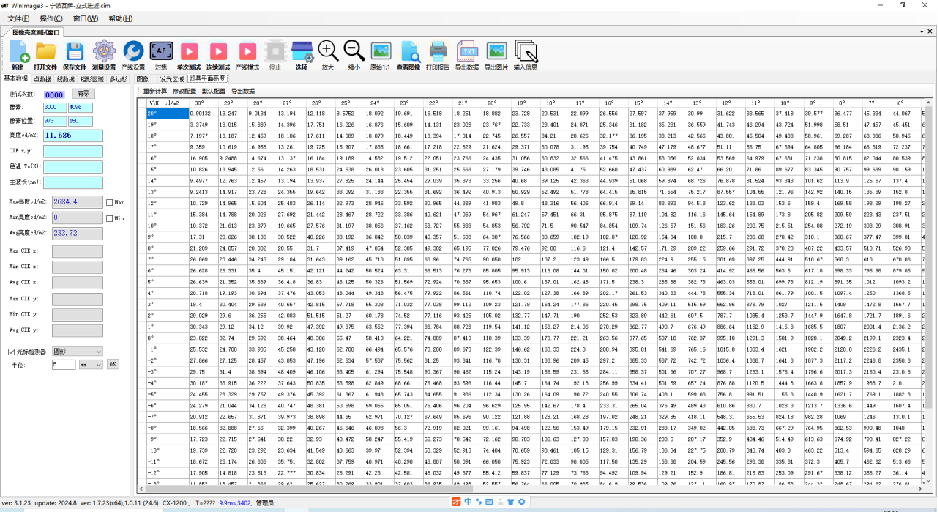Click the 默认配置 default config button
938x512 pixels.
[214, 92]
